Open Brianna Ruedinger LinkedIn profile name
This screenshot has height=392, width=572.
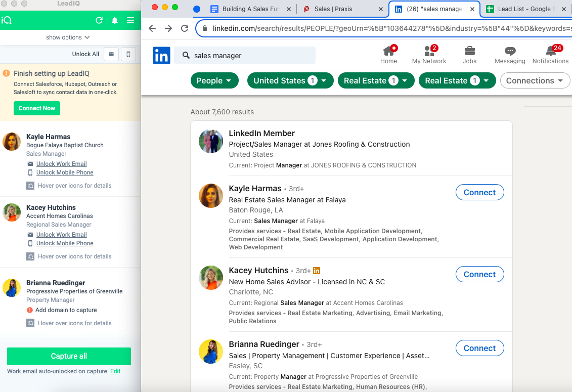pos(264,344)
